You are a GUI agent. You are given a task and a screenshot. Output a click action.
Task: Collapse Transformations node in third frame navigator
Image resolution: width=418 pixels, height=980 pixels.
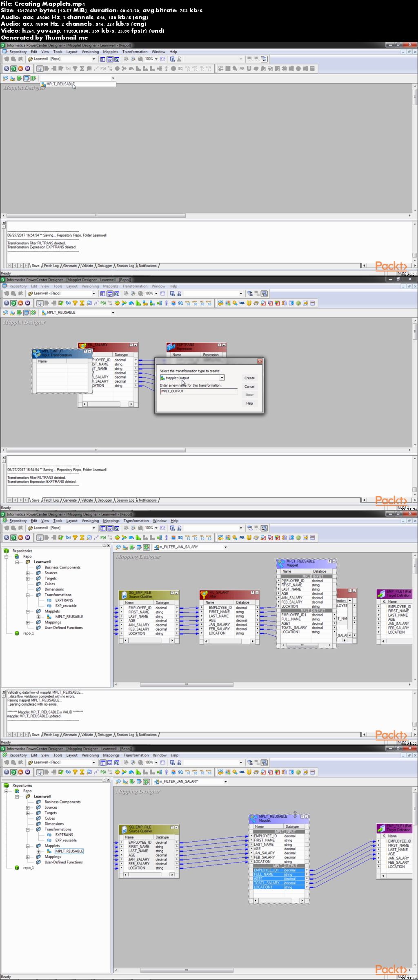pyautogui.click(x=28, y=595)
